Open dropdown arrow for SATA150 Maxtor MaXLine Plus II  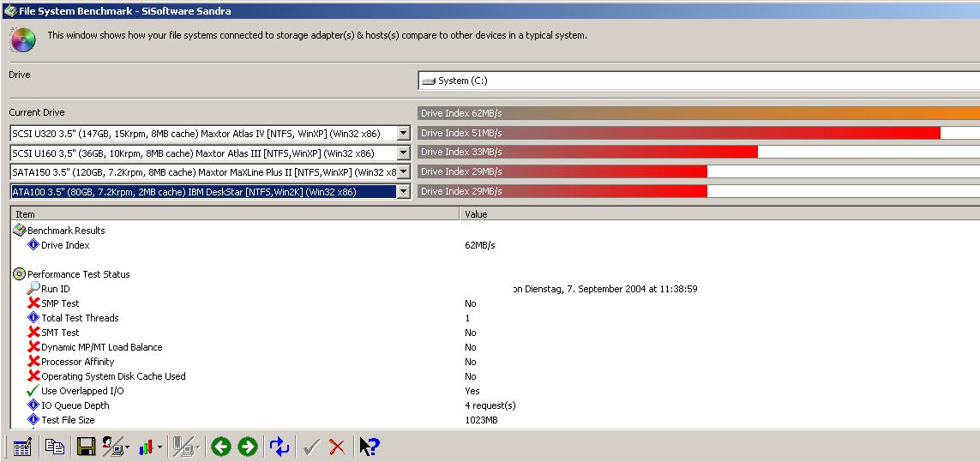[x=404, y=172]
